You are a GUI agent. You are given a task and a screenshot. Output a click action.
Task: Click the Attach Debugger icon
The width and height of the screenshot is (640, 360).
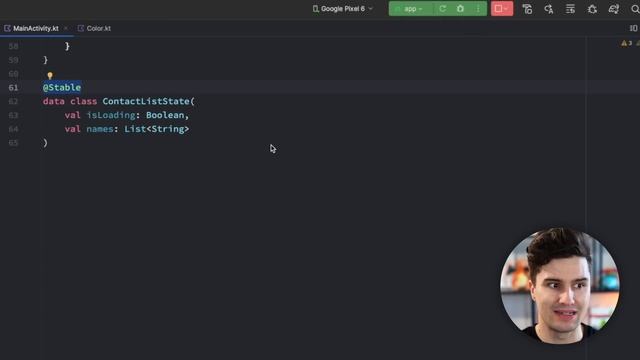tap(592, 9)
